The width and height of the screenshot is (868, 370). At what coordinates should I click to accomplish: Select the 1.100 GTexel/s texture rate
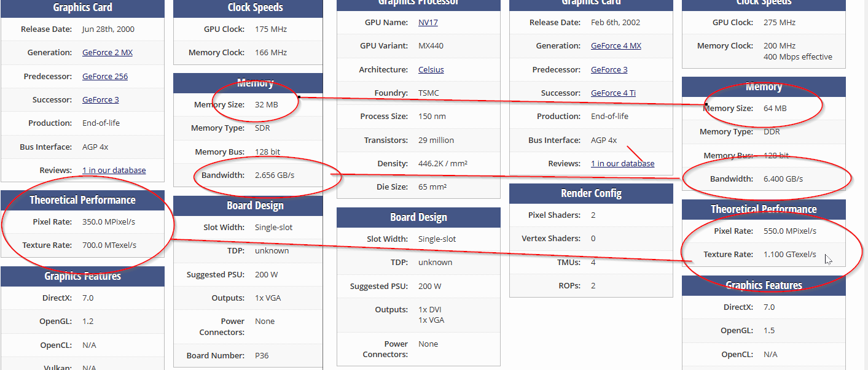(790, 255)
